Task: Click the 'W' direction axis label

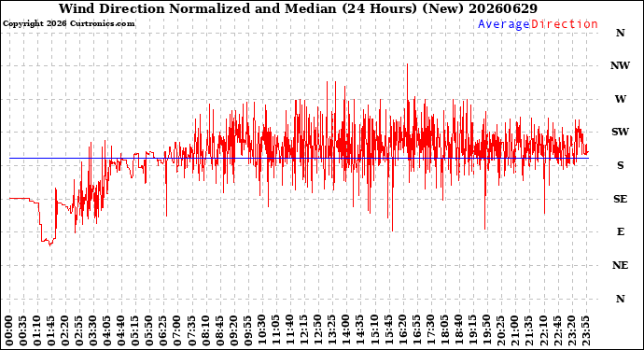Action: 620,99
